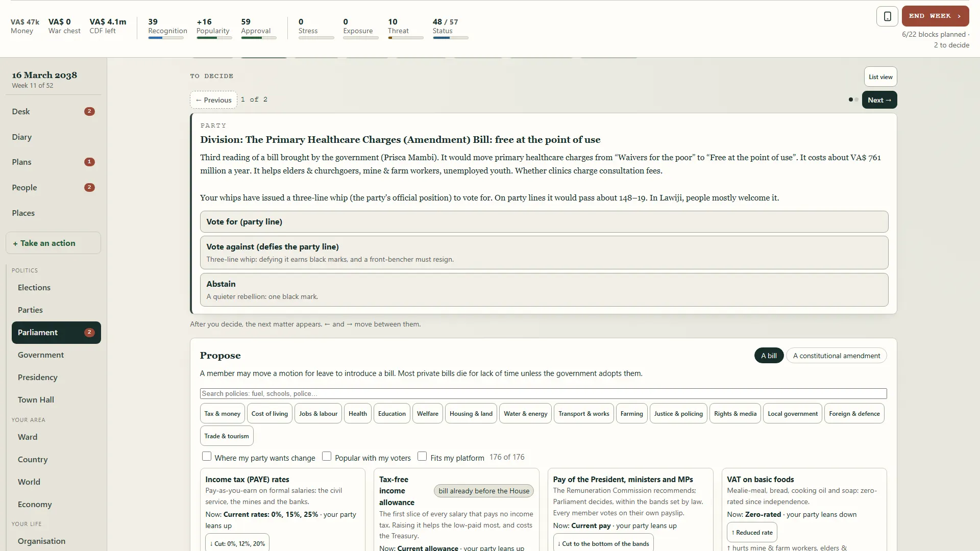980x551 pixels.
Task: Tick 'Popular with my voters' checkbox
Action: [327, 457]
